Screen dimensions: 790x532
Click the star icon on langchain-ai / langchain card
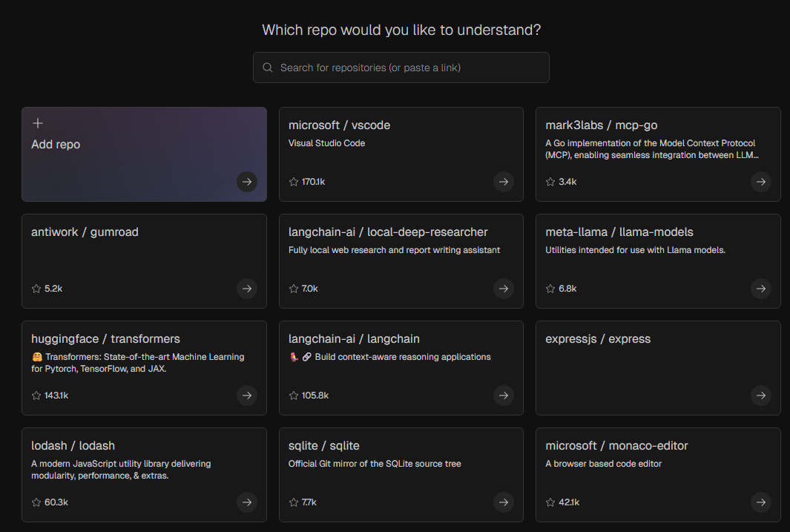coord(294,395)
